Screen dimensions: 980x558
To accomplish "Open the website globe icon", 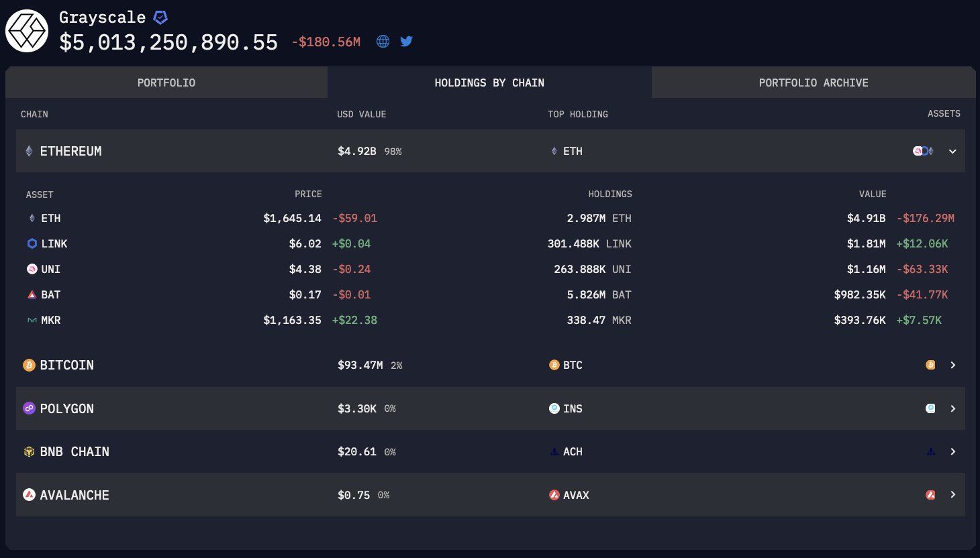I will click(383, 42).
